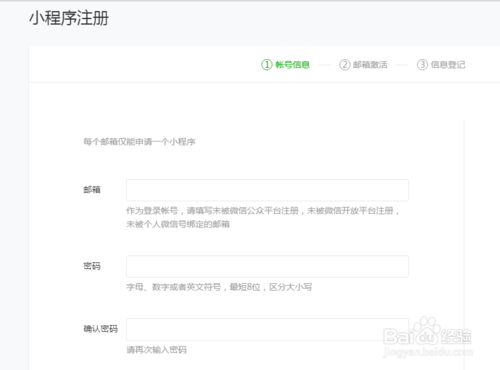Click the 确认密码 input field
This screenshot has height=370, width=500.
coord(267,329)
